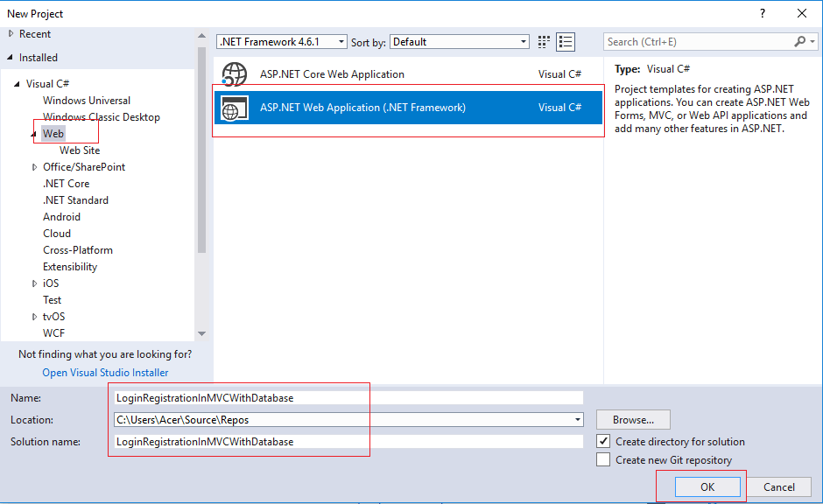823x504 pixels.
Task: Open Visual Studio Installer link
Action: coord(104,372)
